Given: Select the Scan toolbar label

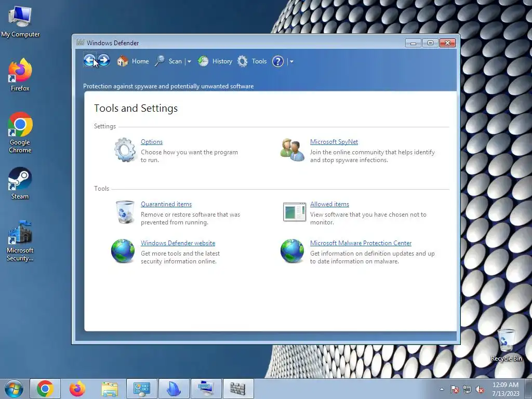Looking at the screenshot, I should tap(175, 61).
